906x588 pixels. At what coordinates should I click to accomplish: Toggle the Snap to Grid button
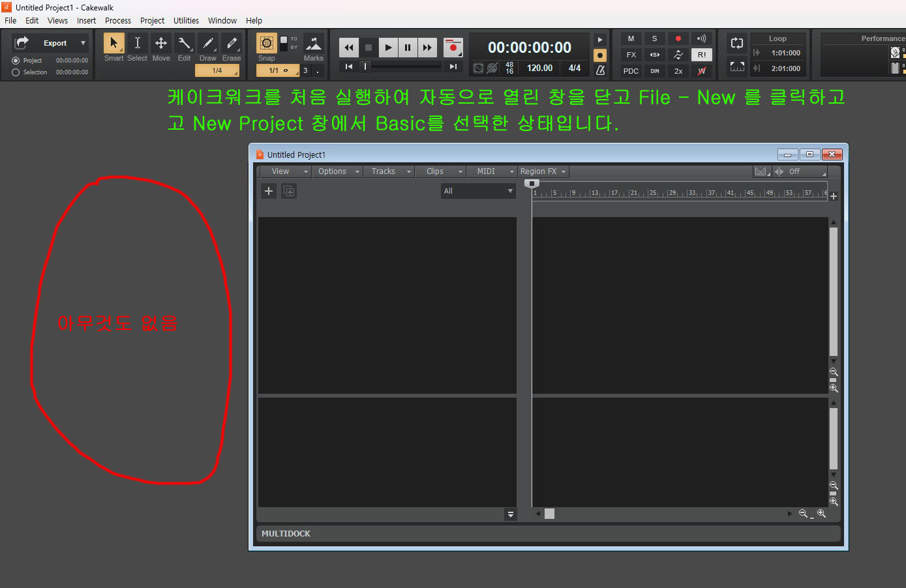266,44
